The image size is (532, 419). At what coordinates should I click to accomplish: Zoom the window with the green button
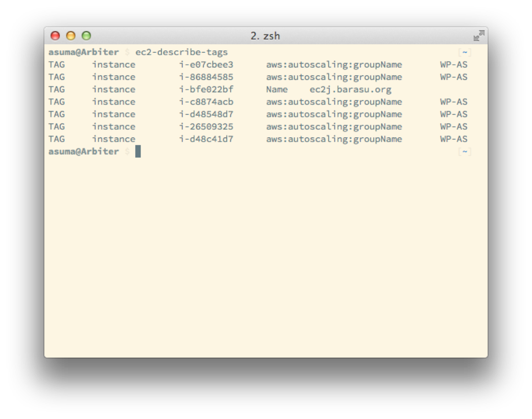point(86,36)
